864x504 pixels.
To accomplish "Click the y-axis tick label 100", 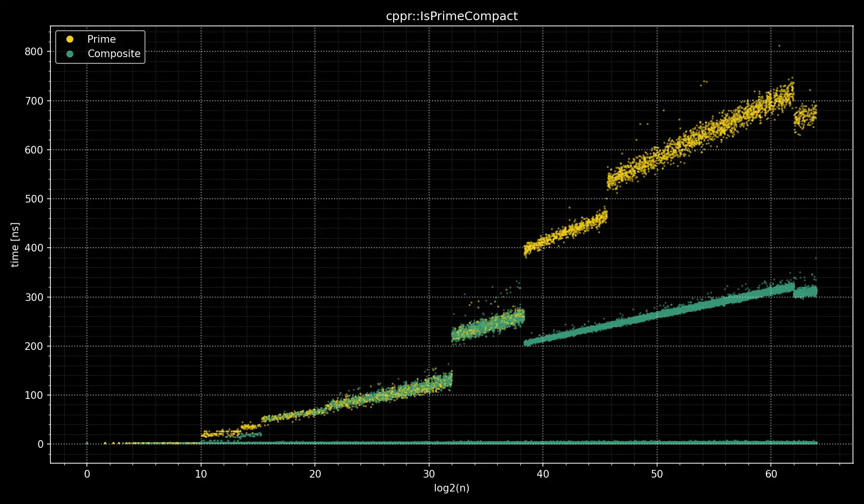I will tap(34, 395).
